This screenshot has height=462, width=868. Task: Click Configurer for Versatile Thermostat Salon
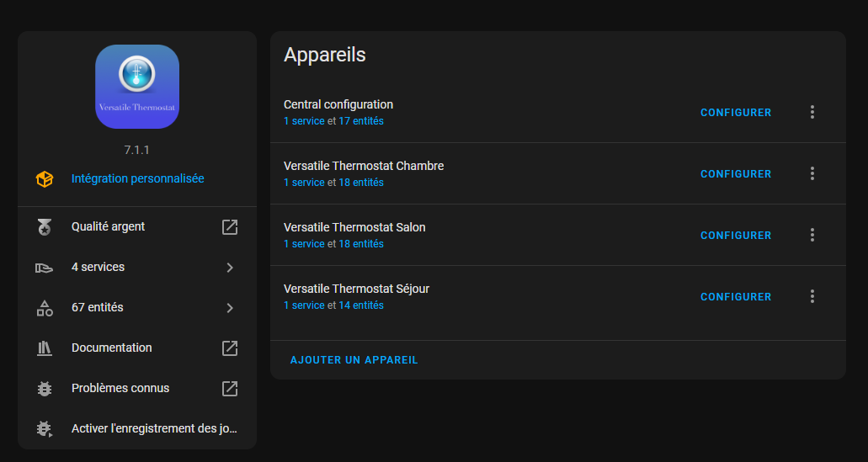pos(736,235)
